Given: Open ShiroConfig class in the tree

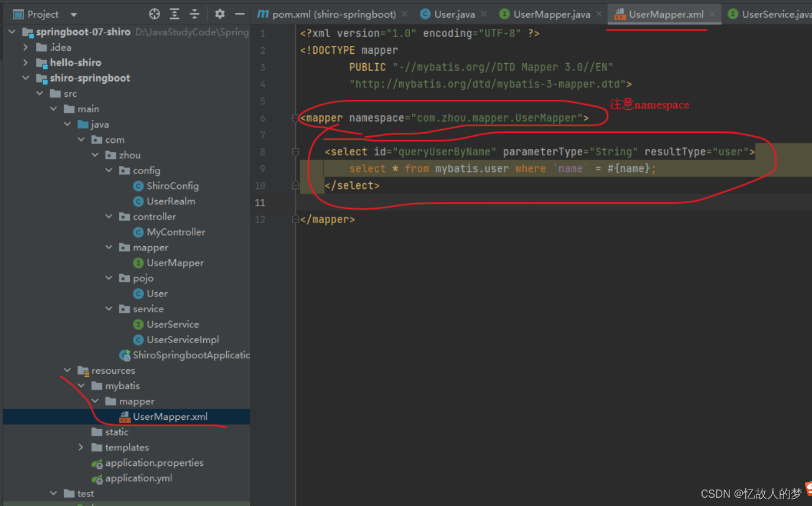Looking at the screenshot, I should (172, 186).
